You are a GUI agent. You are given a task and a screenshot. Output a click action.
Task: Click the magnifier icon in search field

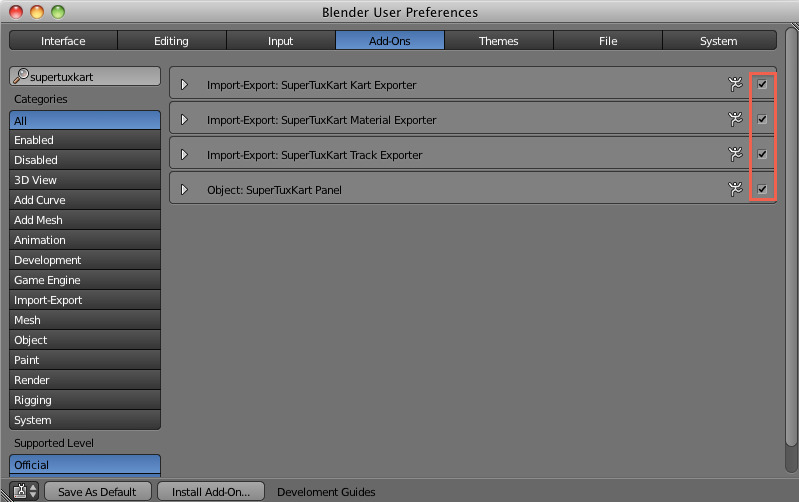pos(20,76)
